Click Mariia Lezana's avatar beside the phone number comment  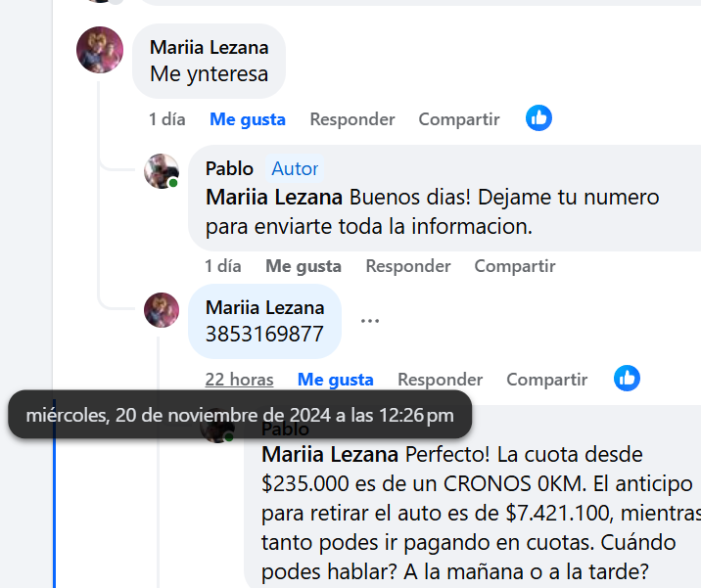[162, 310]
